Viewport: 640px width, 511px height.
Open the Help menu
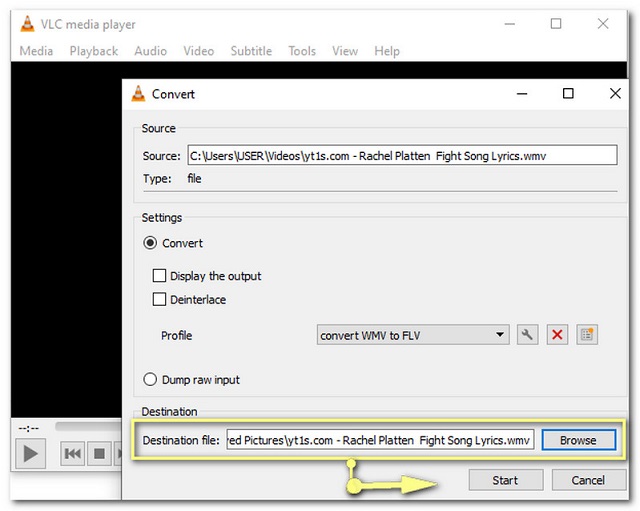pyautogui.click(x=387, y=51)
